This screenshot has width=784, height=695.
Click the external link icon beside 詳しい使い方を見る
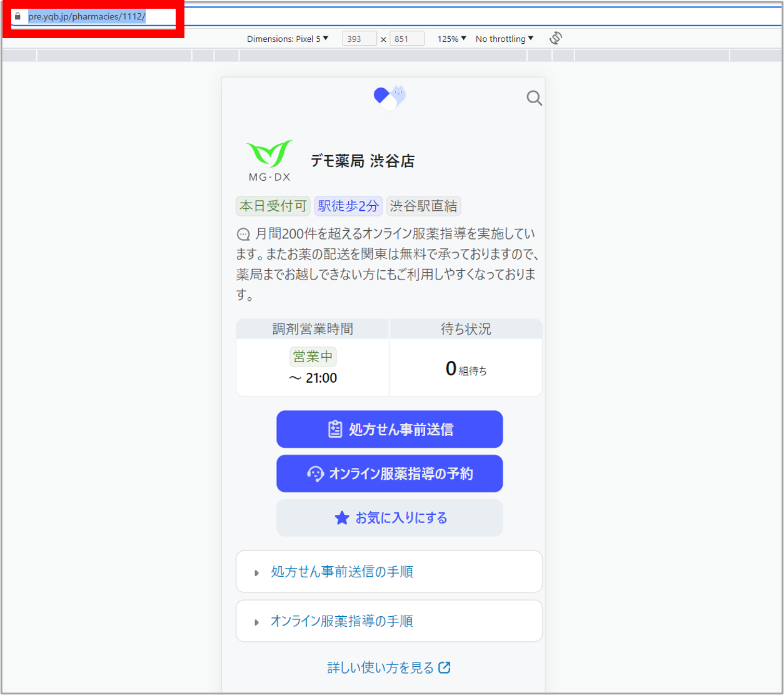tap(444, 667)
